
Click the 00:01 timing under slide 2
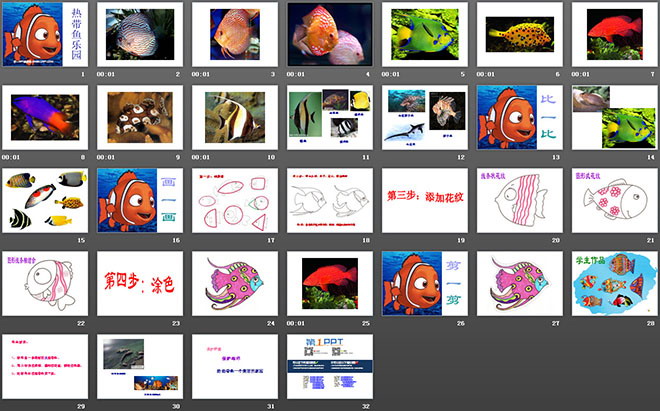tap(106, 74)
